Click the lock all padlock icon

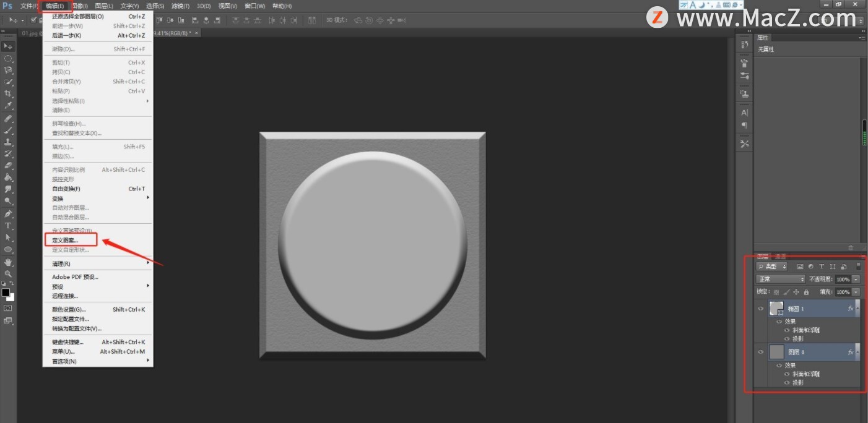coord(806,292)
